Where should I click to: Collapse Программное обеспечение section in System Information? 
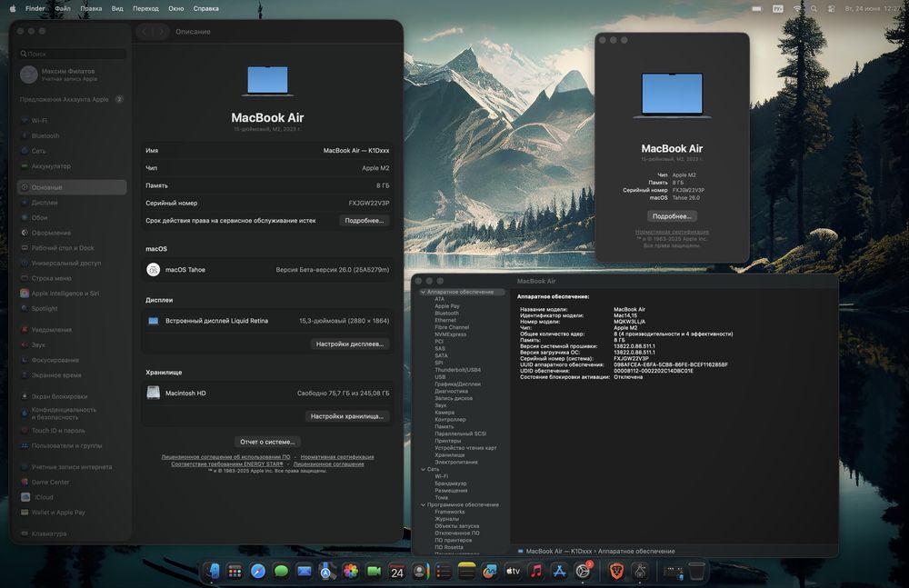[424, 504]
